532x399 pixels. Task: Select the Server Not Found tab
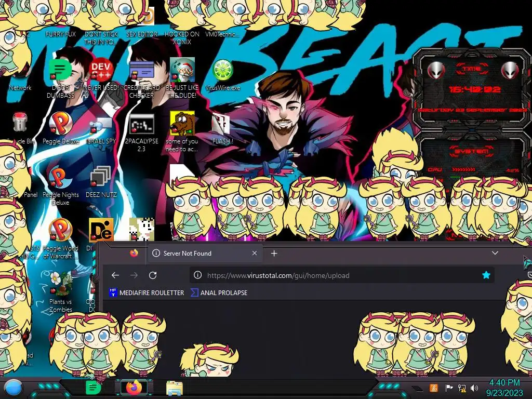pos(205,253)
